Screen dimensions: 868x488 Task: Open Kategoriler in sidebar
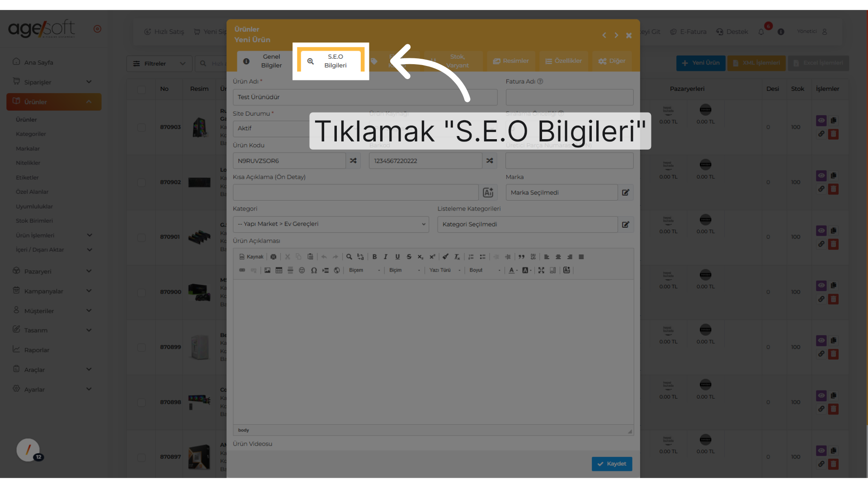click(x=31, y=134)
